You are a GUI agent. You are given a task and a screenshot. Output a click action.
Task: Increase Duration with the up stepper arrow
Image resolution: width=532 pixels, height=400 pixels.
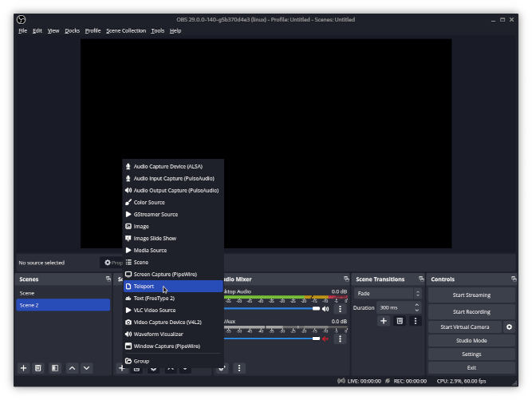point(417,305)
